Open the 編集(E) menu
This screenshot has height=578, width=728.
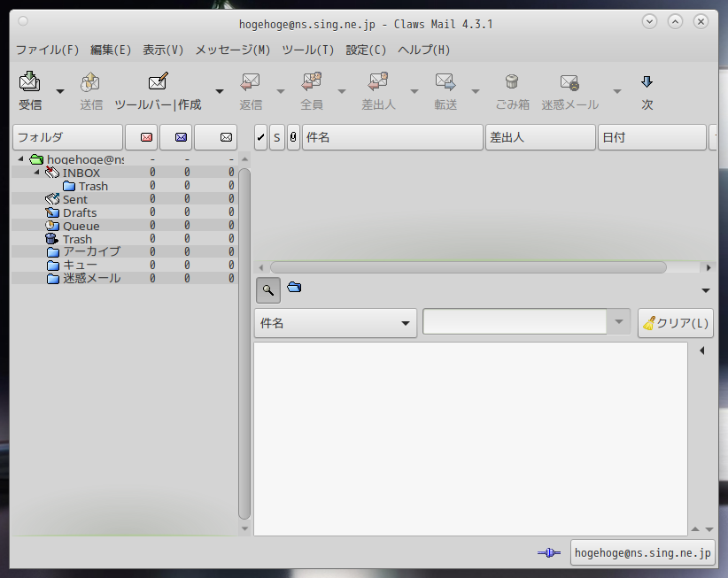tap(111, 50)
